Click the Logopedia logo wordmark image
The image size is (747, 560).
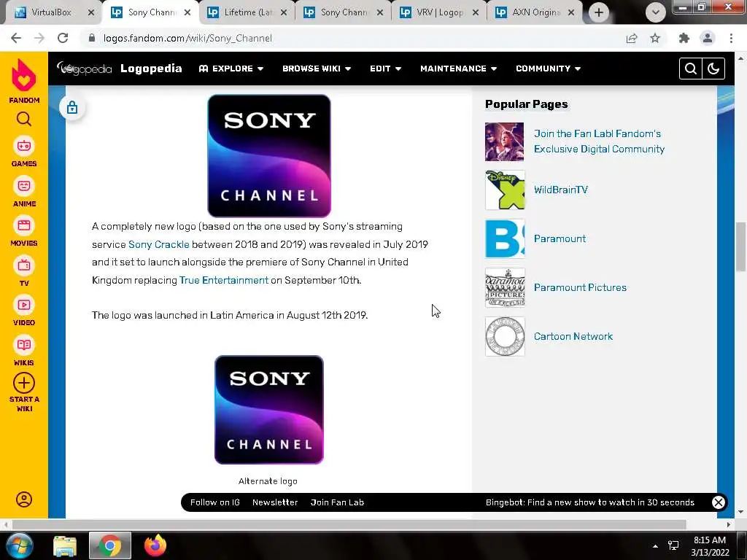coord(85,69)
